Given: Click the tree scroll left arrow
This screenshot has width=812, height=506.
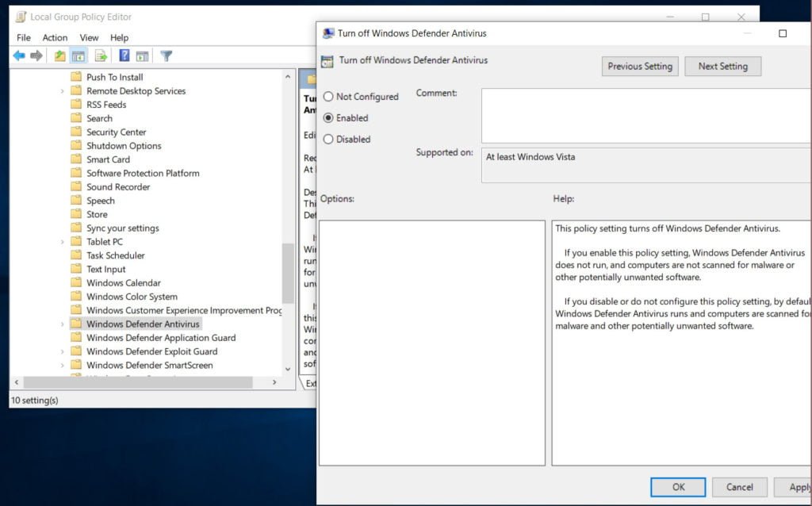Looking at the screenshot, I should tap(17, 382).
